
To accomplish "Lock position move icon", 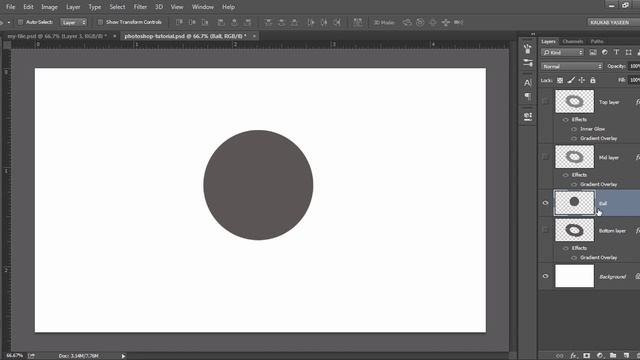I will coord(582,80).
